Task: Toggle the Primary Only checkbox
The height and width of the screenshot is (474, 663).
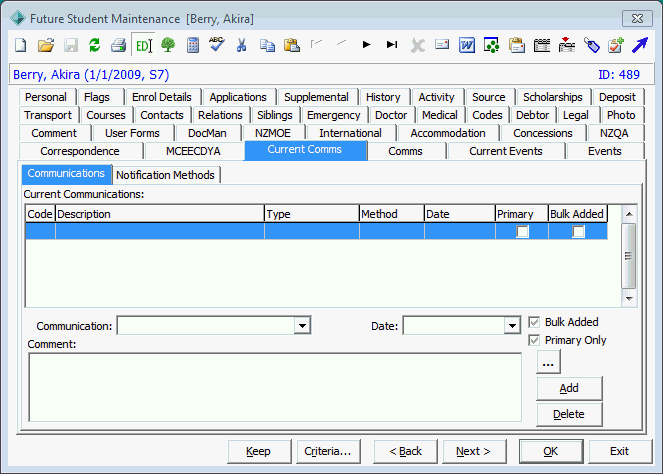Action: coord(534,340)
